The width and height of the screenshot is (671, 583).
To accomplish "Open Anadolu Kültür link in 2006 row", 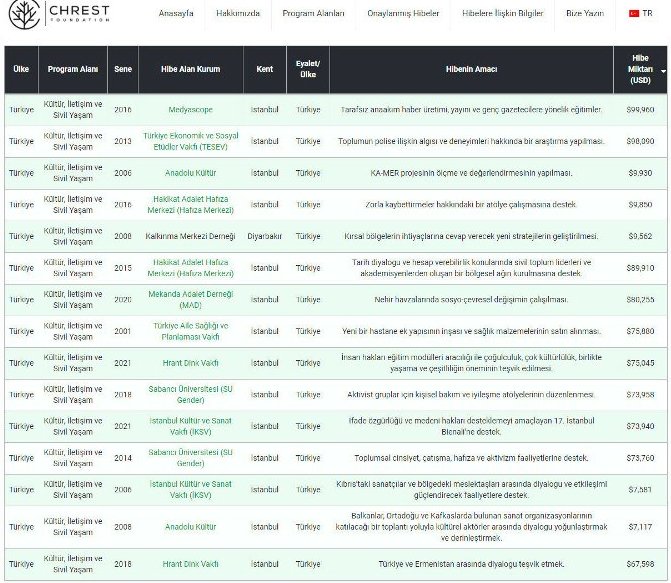I will 190,173.
